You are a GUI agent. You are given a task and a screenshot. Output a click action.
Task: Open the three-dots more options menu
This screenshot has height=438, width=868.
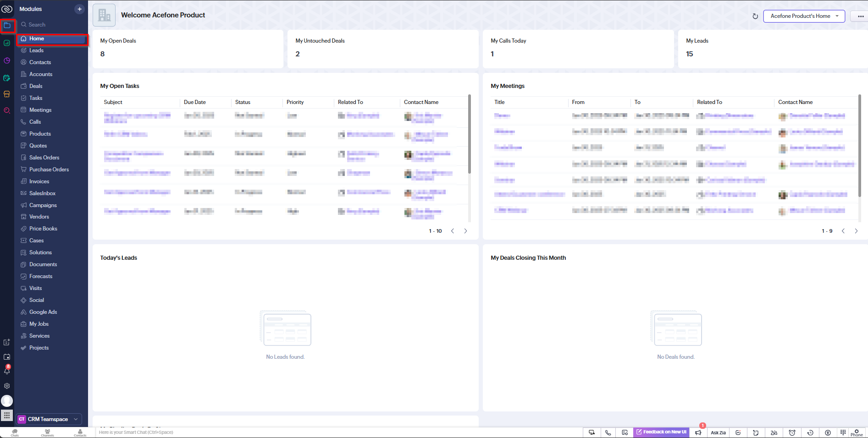[861, 16]
